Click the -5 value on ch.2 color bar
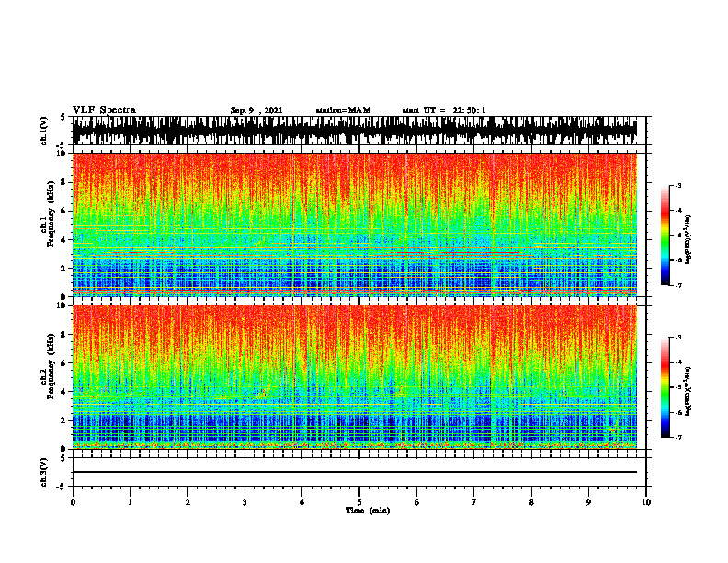Screen dimensions: 728x563 click(678, 387)
